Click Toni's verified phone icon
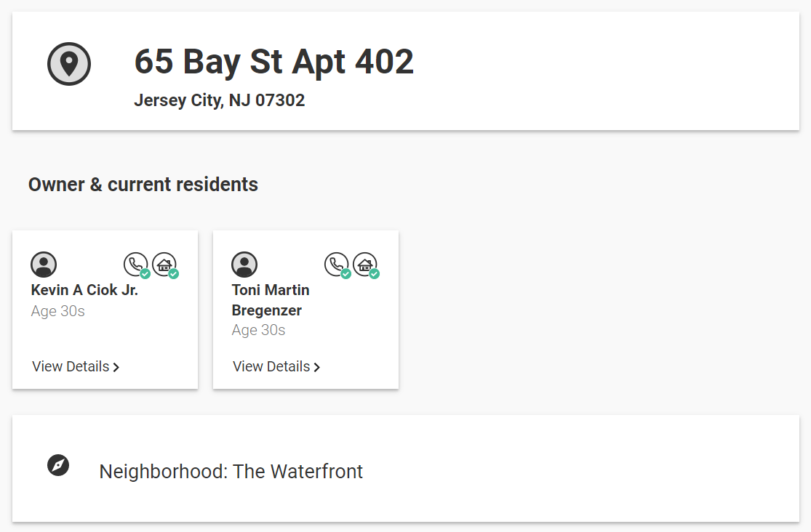Screen dimensions: 811x532 click(337, 265)
